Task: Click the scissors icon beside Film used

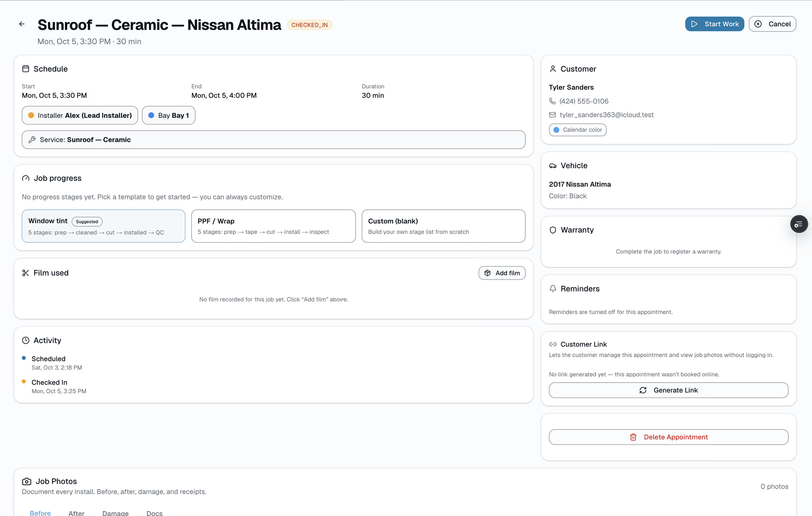Action: click(26, 273)
